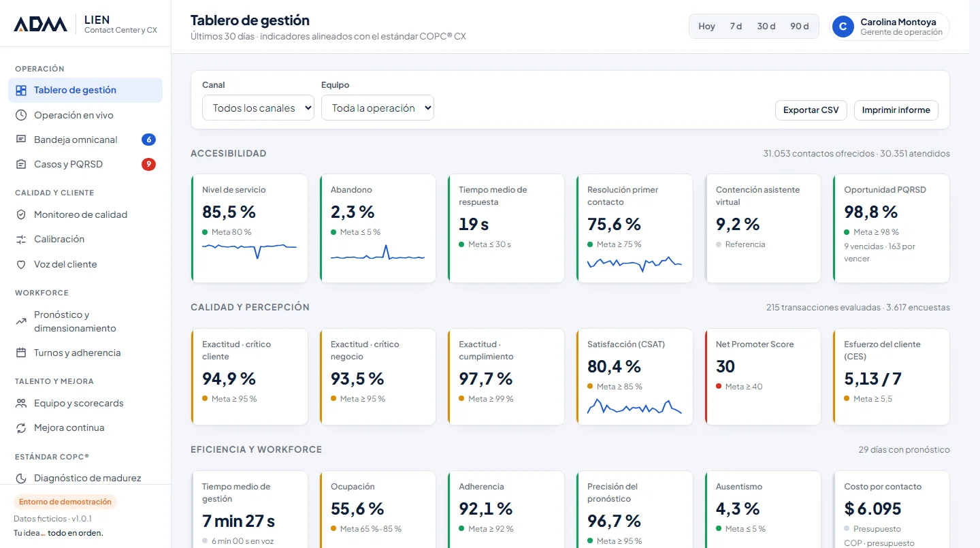Click the clock icon for Operación en vivo

tap(21, 115)
